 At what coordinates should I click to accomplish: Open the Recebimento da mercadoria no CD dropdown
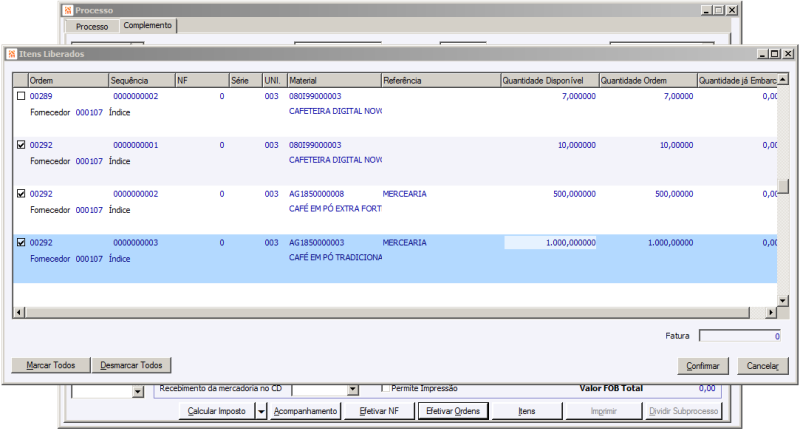pyautogui.click(x=353, y=390)
